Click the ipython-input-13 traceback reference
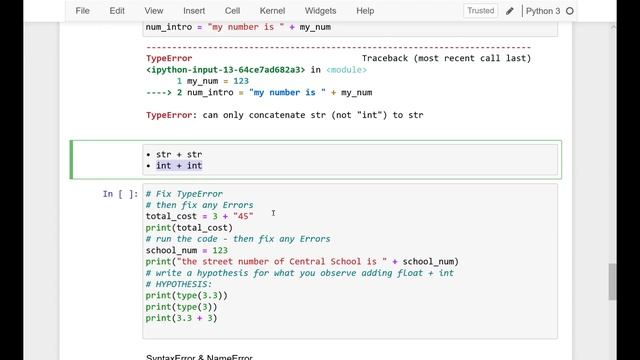The height and width of the screenshot is (360, 640). (226, 70)
